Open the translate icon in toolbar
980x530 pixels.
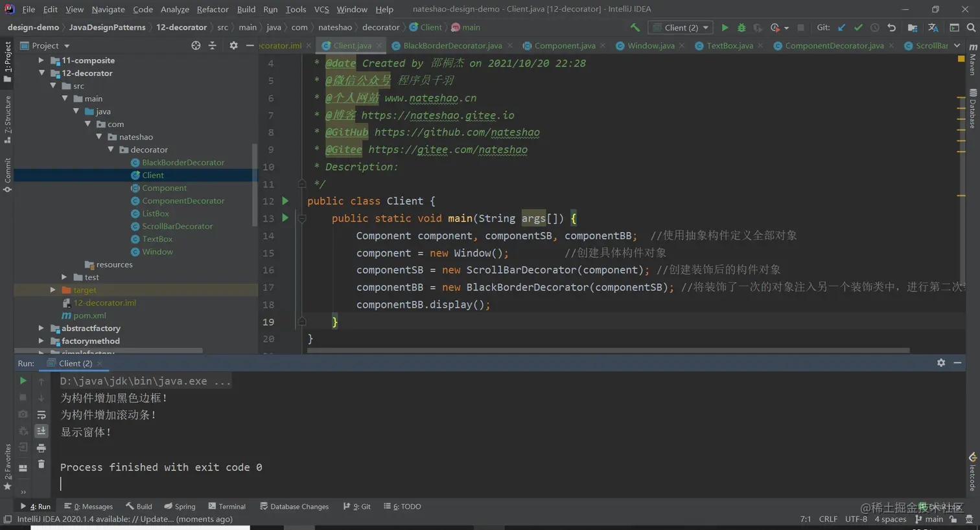pos(933,27)
